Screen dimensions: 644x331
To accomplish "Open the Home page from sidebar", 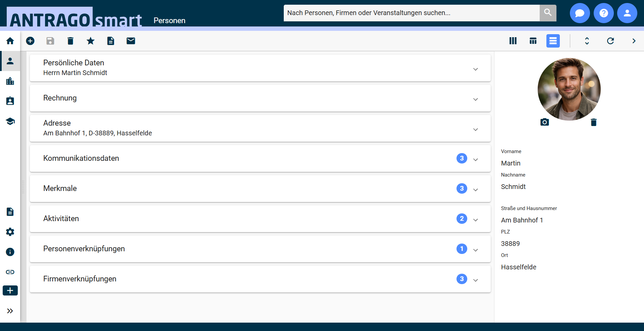I will [10, 41].
